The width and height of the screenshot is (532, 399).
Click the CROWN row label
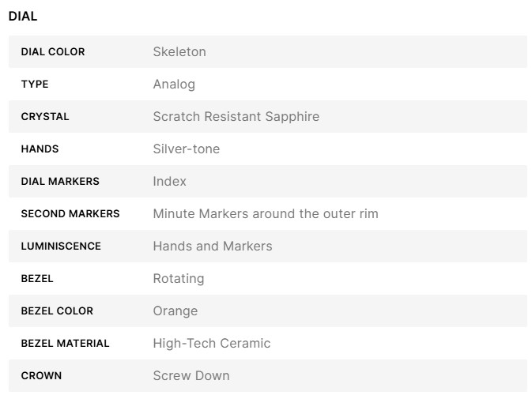click(41, 376)
